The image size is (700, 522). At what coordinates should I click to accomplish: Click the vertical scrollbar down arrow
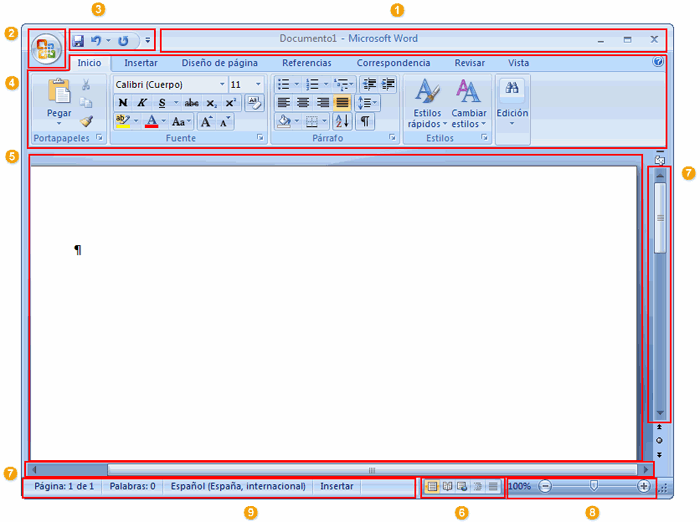(658, 412)
